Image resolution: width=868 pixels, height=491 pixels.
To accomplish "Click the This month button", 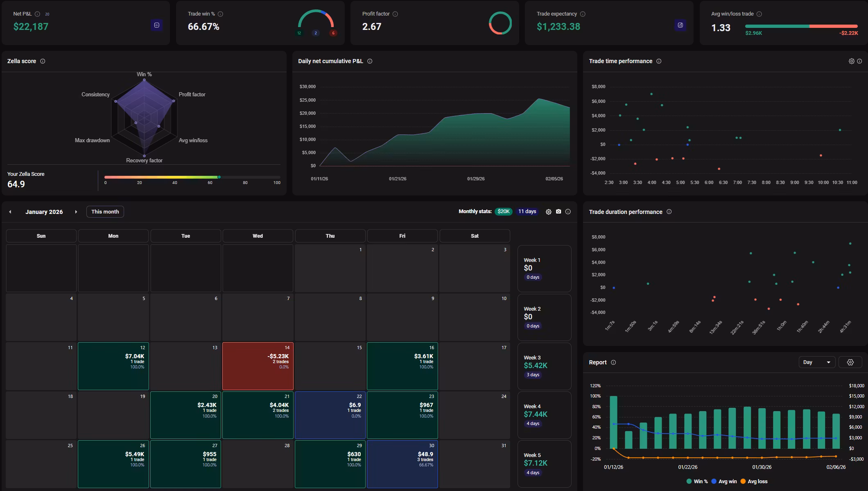I will [105, 212].
